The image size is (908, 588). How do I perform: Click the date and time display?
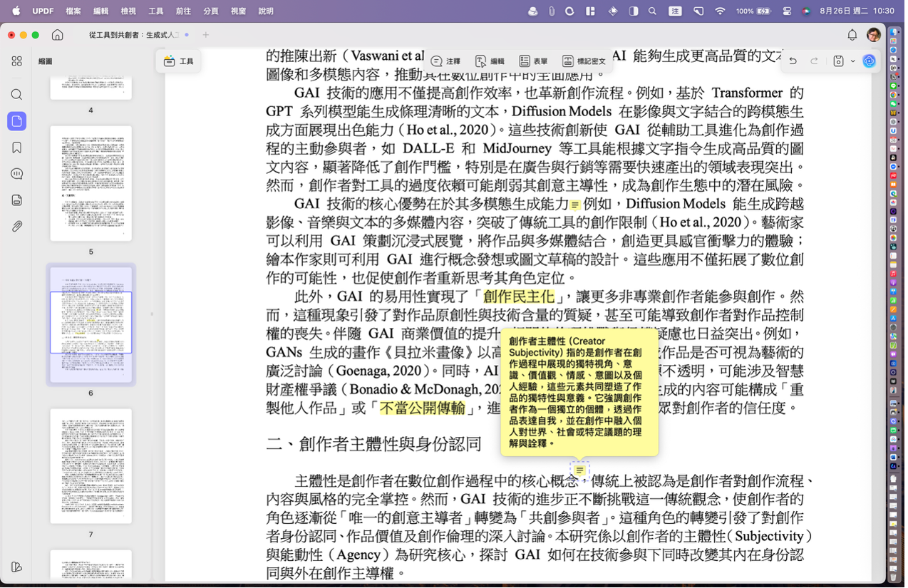[857, 11]
